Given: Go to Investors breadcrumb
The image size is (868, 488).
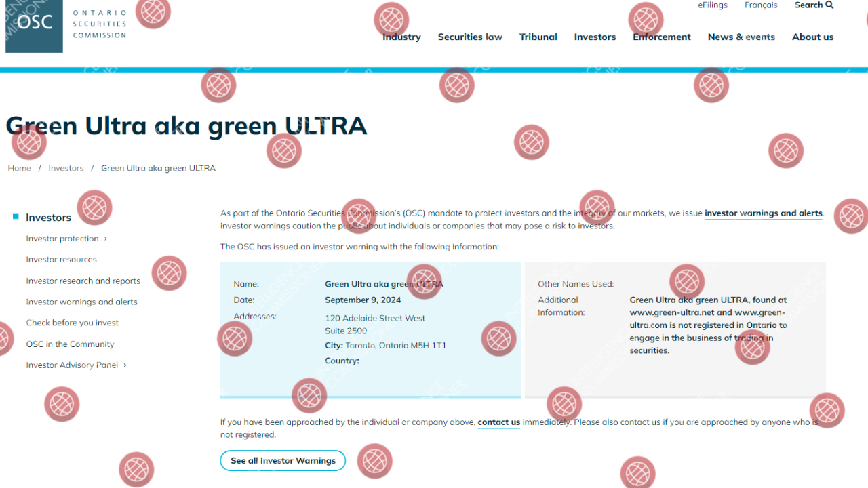Looking at the screenshot, I should tap(66, 168).
